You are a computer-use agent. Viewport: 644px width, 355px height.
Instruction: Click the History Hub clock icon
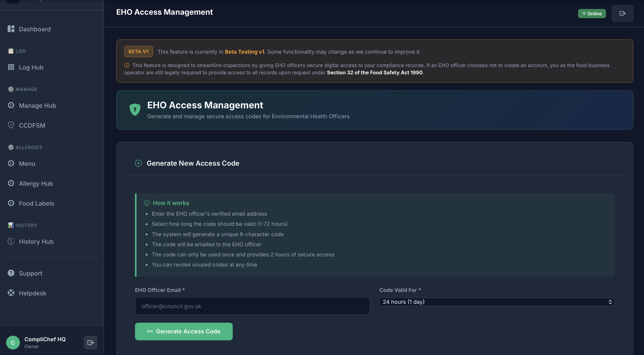click(x=11, y=241)
